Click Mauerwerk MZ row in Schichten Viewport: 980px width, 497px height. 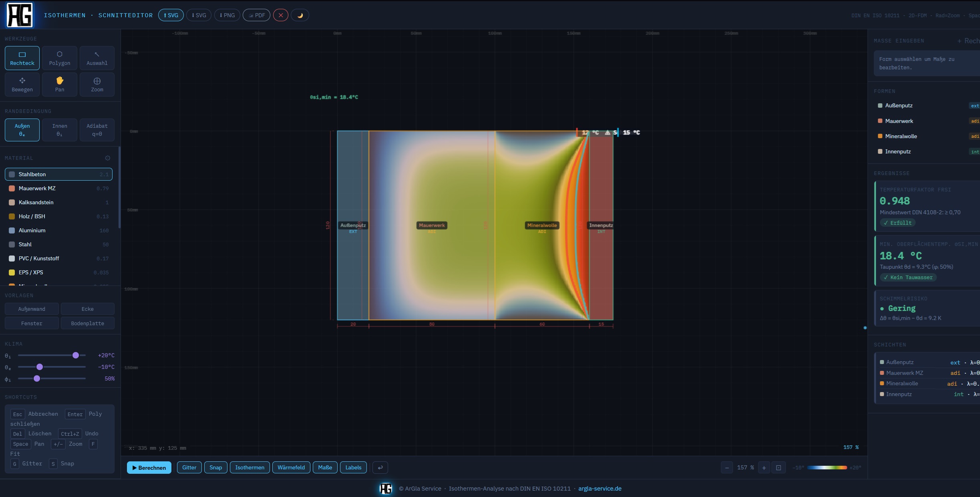click(929, 373)
